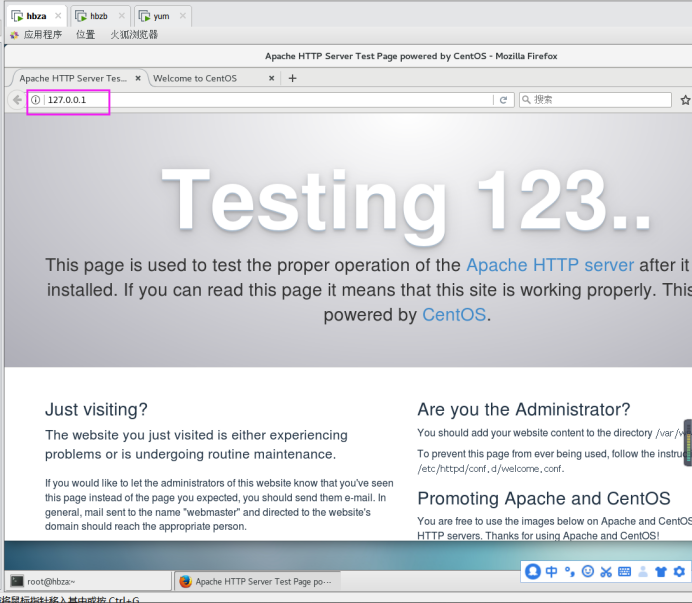Show site information icon in address bar
The width and height of the screenshot is (692, 603).
(36, 100)
